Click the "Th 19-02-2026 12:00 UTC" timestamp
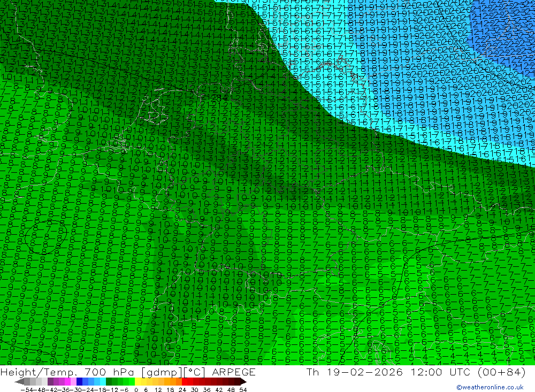 tap(388, 372)
